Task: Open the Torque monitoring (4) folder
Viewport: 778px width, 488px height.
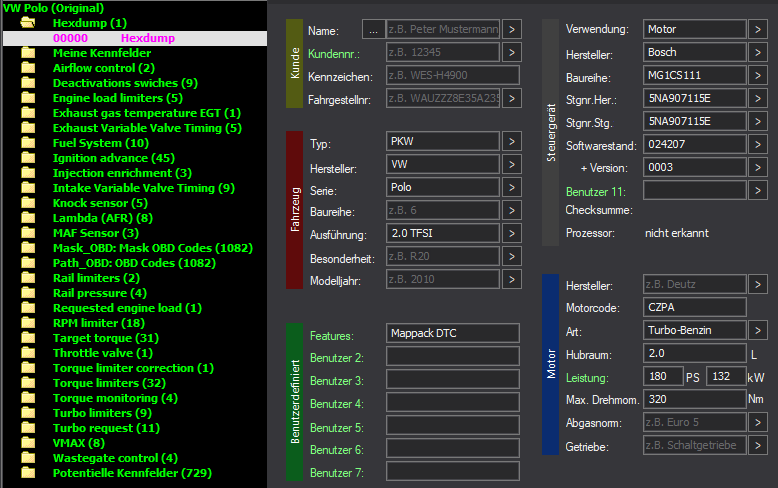Action: click(x=115, y=398)
